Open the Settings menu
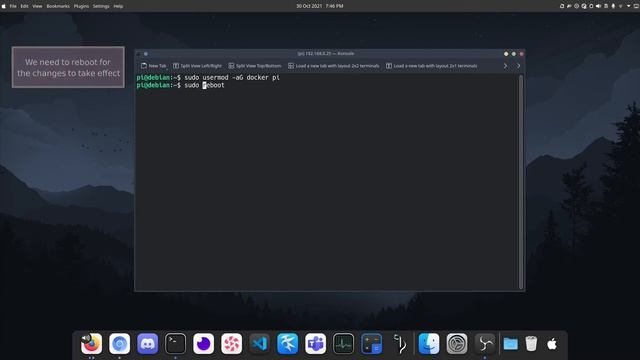Viewport: 640px width, 360px height. 101,6
